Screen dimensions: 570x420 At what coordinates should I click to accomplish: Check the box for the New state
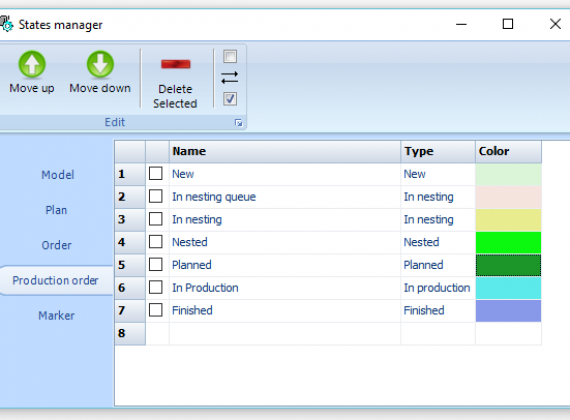[156, 173]
